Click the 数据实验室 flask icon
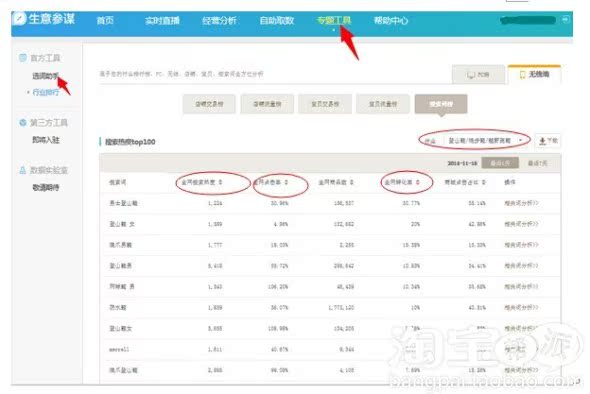 click(x=23, y=170)
